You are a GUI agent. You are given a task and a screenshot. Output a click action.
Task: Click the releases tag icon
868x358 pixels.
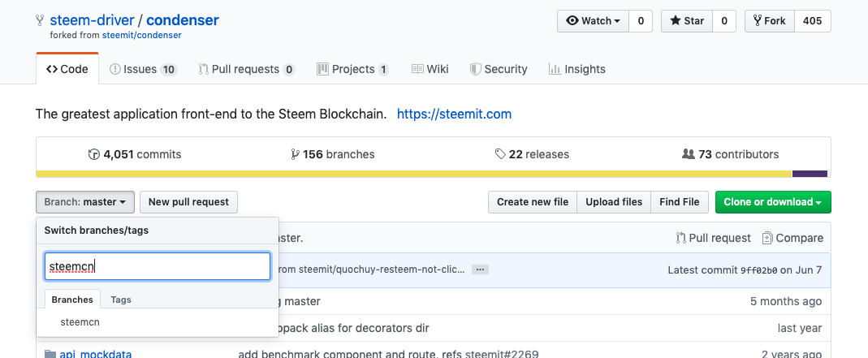(x=500, y=154)
